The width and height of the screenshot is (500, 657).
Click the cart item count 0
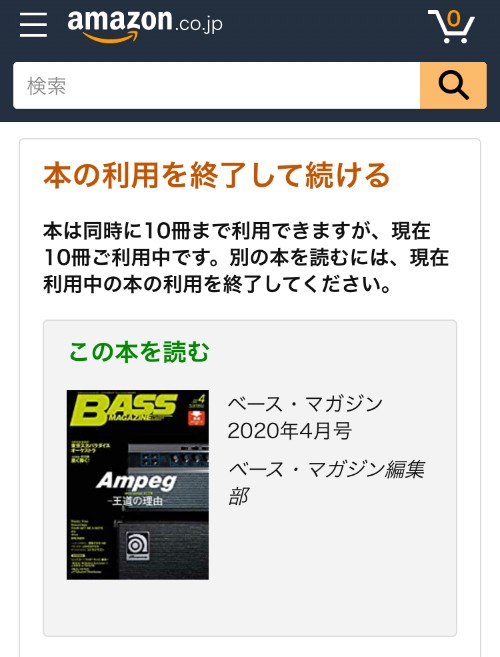pyautogui.click(x=453, y=18)
